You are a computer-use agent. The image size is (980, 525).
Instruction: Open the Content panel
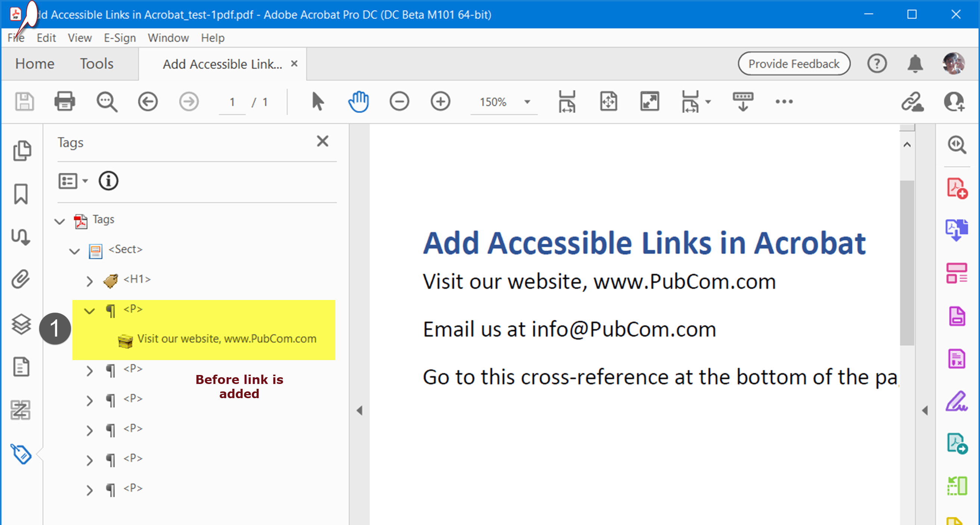click(22, 367)
